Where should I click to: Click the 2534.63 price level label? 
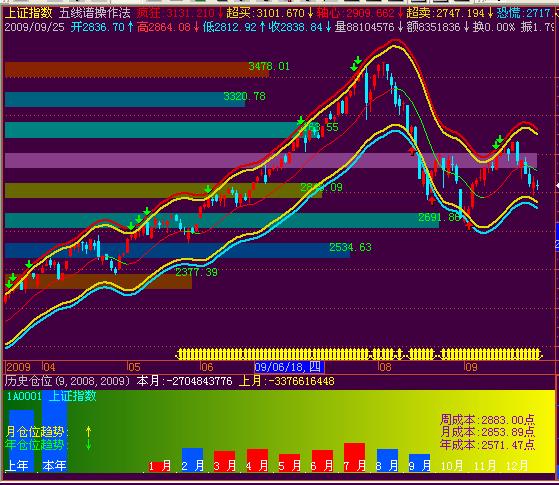point(350,247)
